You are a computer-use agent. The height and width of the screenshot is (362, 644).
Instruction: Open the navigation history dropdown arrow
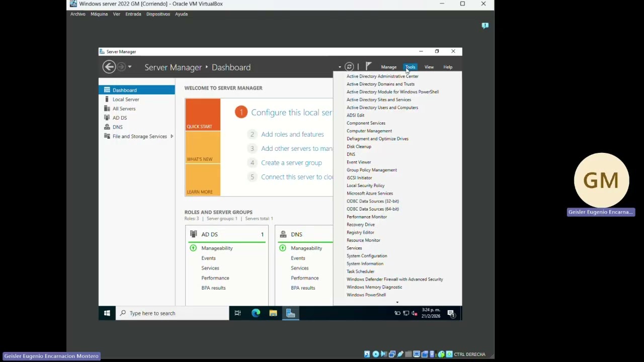tap(129, 67)
